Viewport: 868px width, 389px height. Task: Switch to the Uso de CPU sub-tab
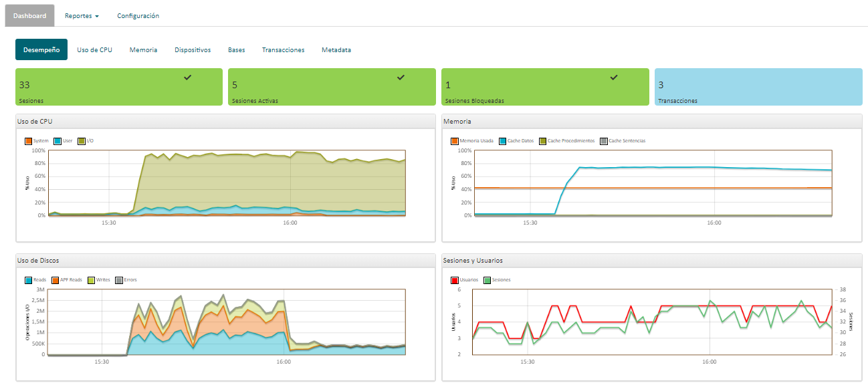point(94,50)
